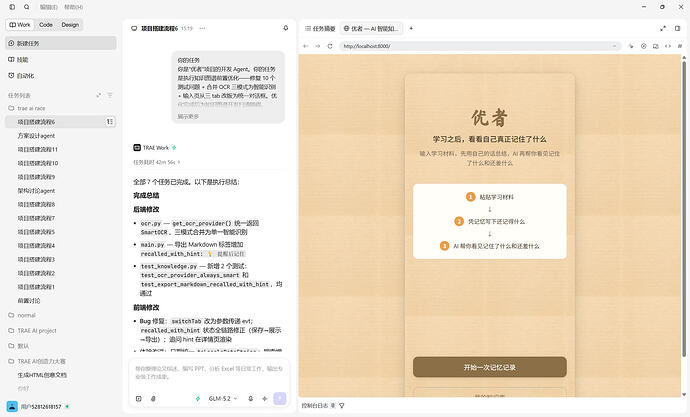
Task: Toggle the sidebar panel icon in title bar
Action: (12, 7)
